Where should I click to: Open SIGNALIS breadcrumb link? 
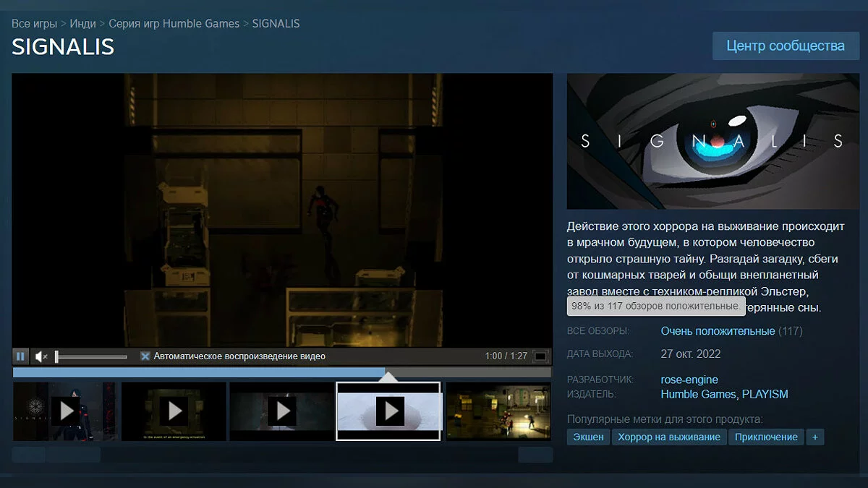click(x=276, y=23)
